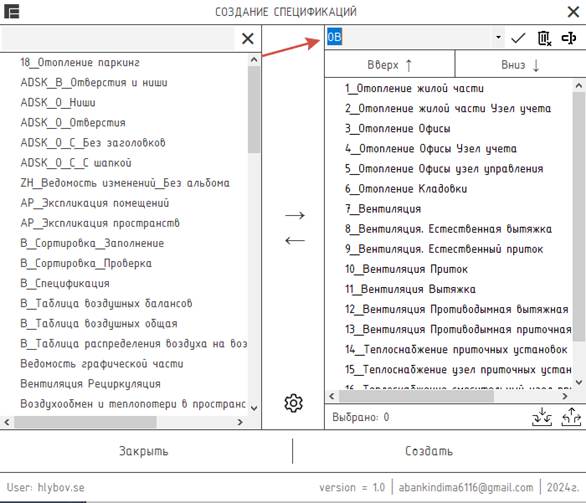Move selected item back with left arrow

[x=295, y=240]
